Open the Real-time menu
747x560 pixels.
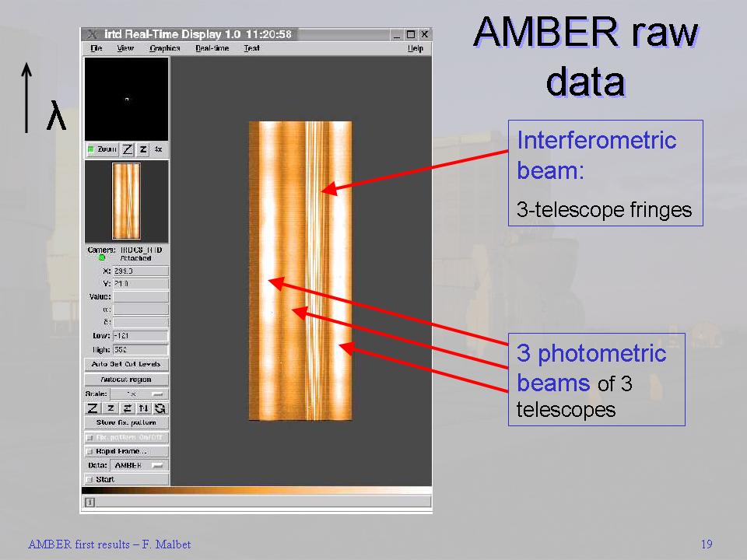(211, 48)
